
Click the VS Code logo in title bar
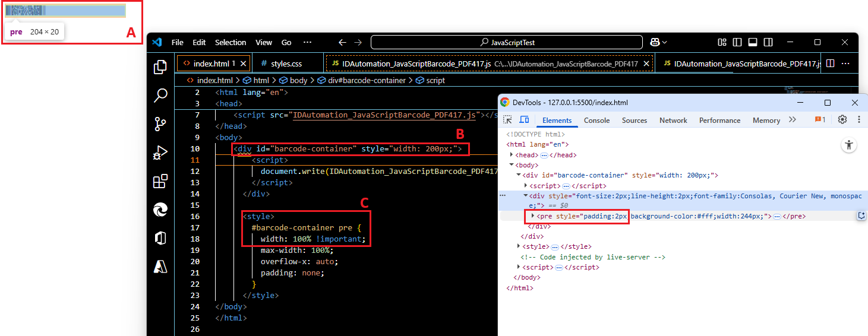(x=157, y=42)
